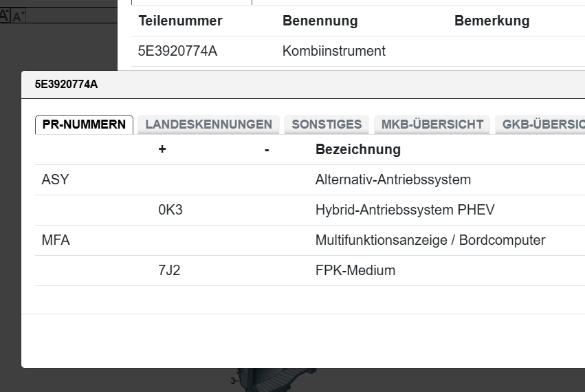Click part number 5E3920774A in parts table
This screenshot has width=585, height=392.
pos(177,51)
